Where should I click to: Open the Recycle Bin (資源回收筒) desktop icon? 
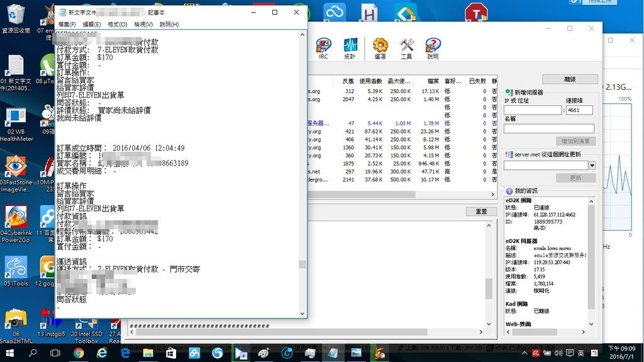click(x=16, y=18)
